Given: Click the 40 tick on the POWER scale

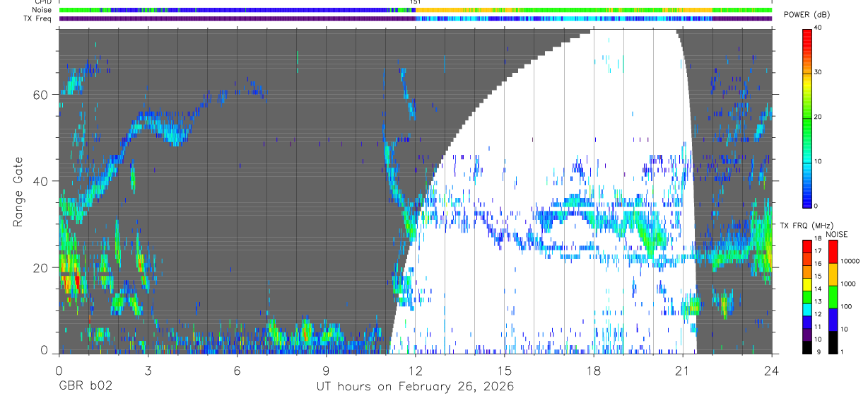Looking at the screenshot, I should [x=819, y=28].
